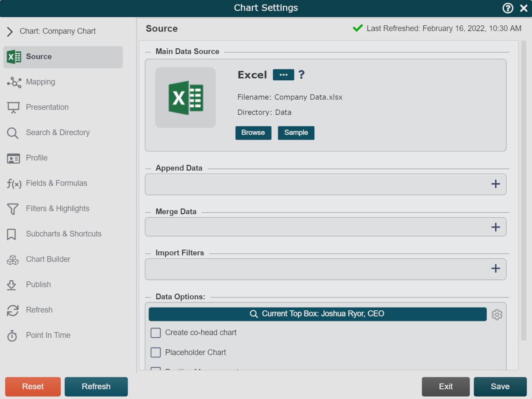Add a Merge Data source with plus

click(x=496, y=227)
